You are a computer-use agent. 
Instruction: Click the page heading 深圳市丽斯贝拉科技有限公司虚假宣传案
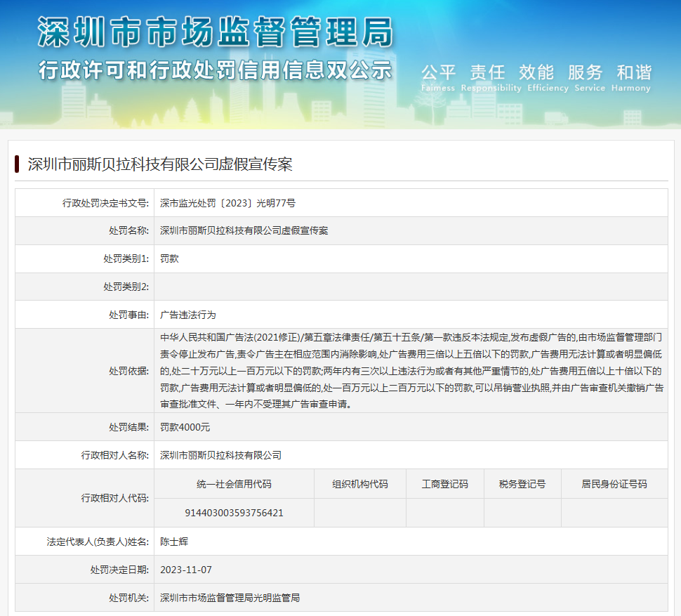[x=160, y=164]
